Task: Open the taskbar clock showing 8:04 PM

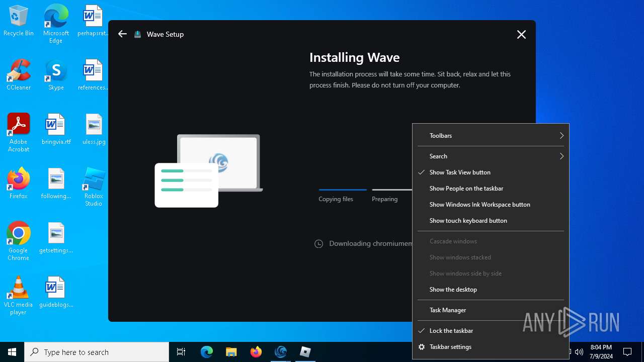Action: point(601,352)
